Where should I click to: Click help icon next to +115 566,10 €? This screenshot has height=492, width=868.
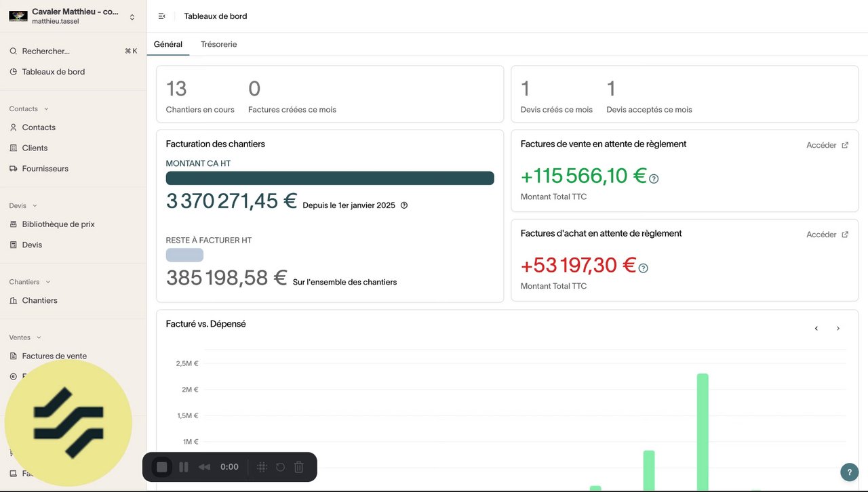(x=654, y=179)
